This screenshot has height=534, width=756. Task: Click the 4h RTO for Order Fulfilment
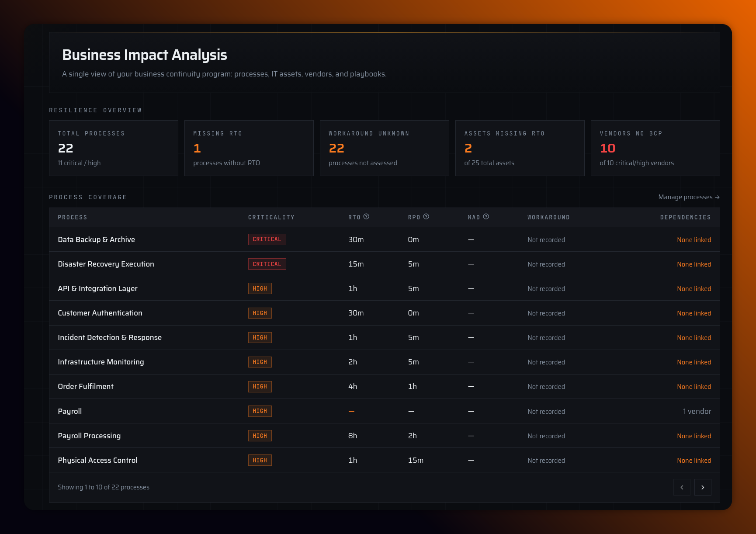353,386
